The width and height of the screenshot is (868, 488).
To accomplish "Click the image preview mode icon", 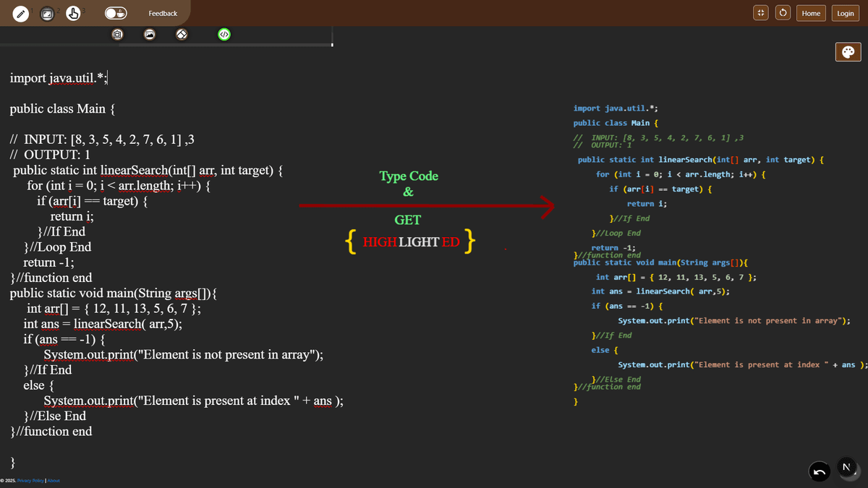I will click(x=47, y=14).
